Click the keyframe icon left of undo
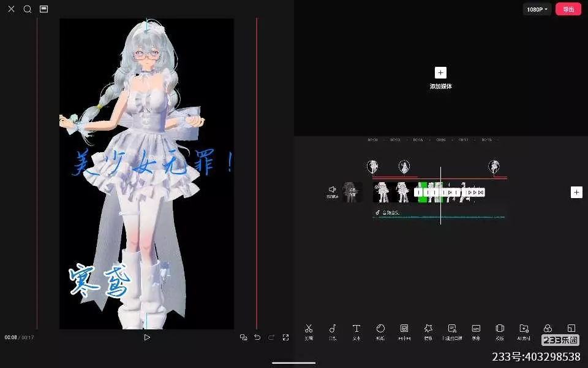 pyautogui.click(x=243, y=337)
